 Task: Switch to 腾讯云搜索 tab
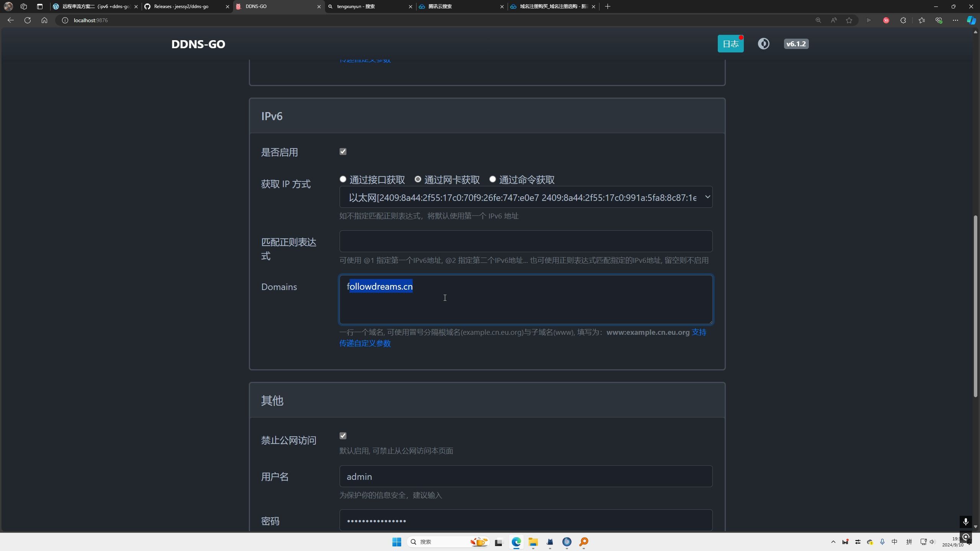(461, 7)
